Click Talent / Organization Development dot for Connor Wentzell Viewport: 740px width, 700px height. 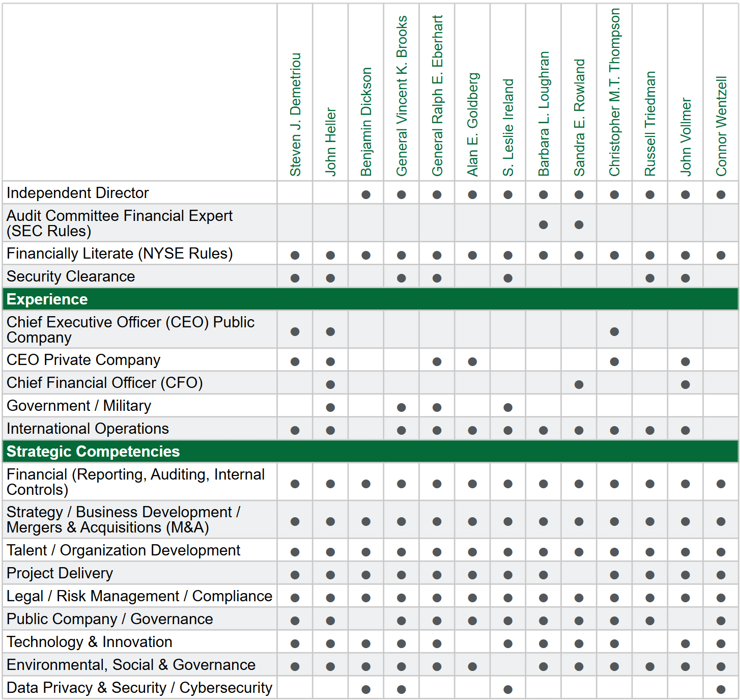(x=721, y=552)
